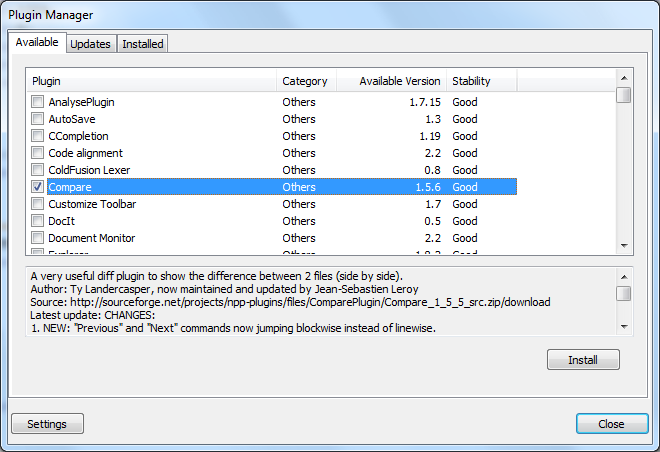The height and width of the screenshot is (452, 660).
Task: Check the Code alignment checkbox
Action: point(37,152)
